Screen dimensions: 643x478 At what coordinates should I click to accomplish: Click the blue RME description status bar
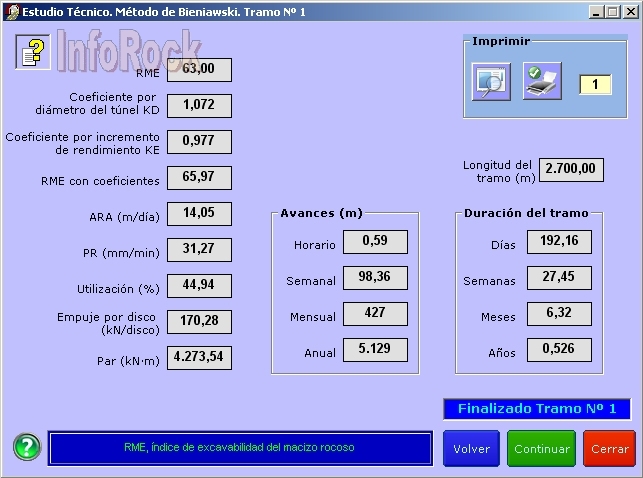click(x=240, y=448)
